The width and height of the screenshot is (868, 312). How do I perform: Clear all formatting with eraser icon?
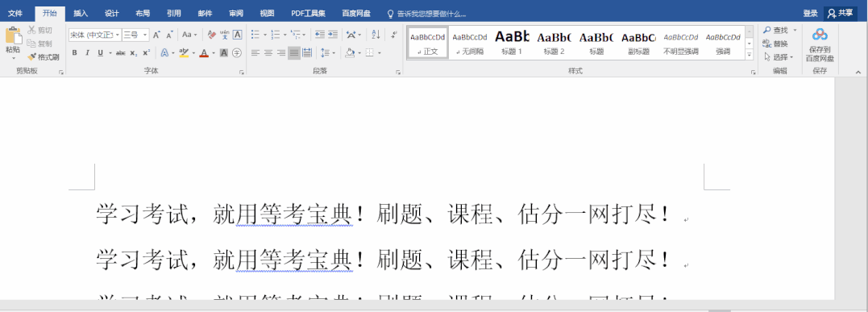211,35
